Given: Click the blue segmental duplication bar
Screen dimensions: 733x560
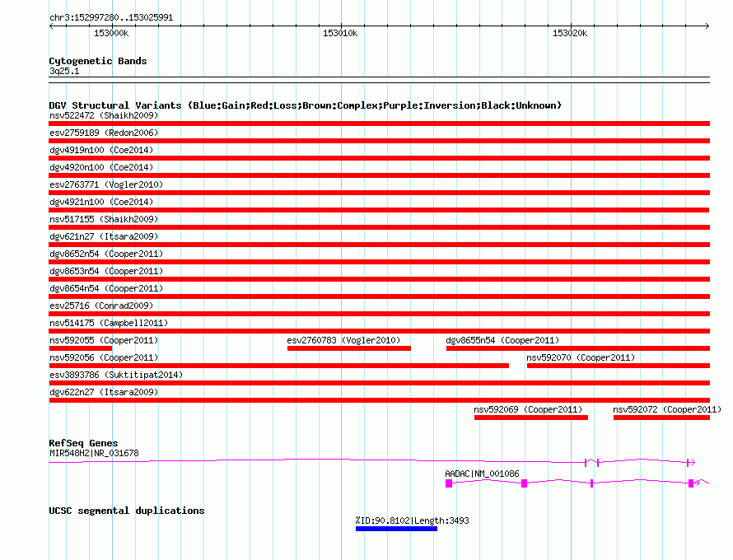Looking at the screenshot, I should click(x=396, y=529).
